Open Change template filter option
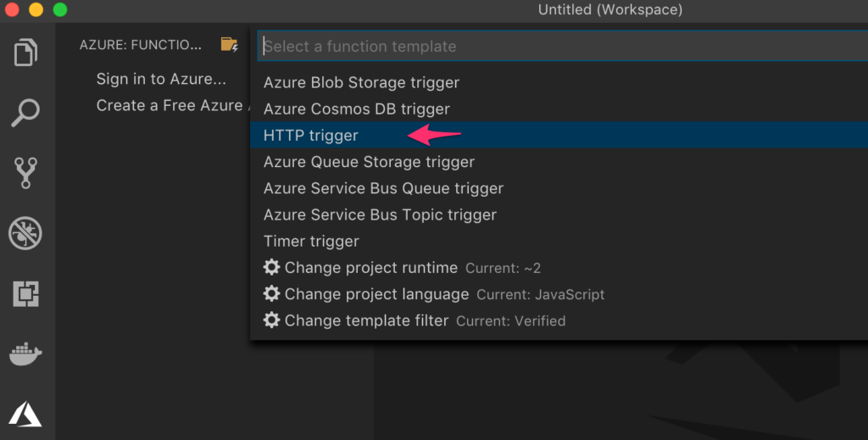Image resolution: width=868 pixels, height=440 pixels. (366, 320)
